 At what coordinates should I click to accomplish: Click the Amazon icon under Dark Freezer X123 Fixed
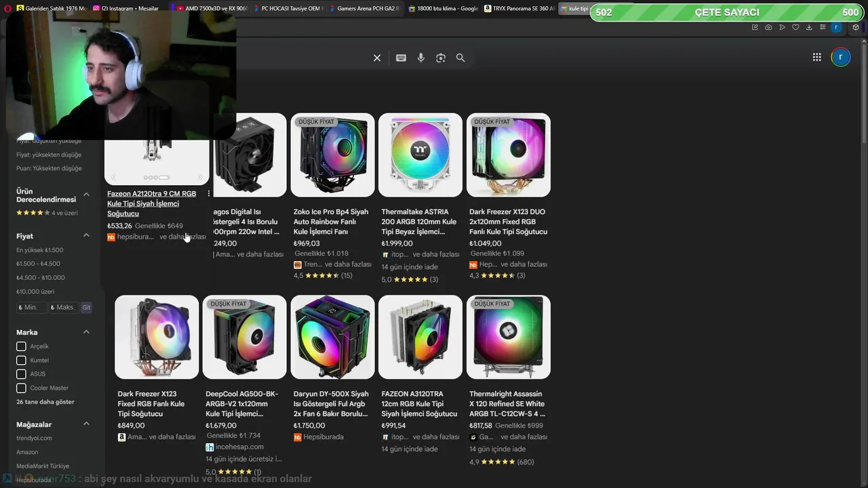pos(121,437)
